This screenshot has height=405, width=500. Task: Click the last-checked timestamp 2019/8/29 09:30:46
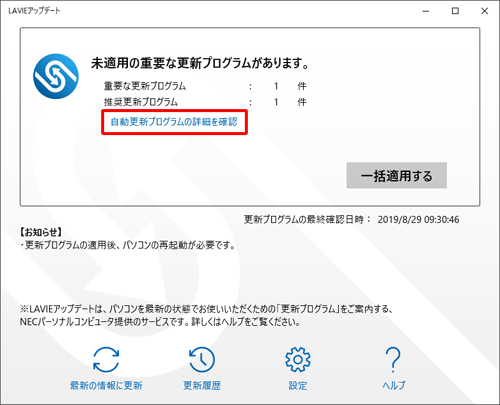[418, 220]
